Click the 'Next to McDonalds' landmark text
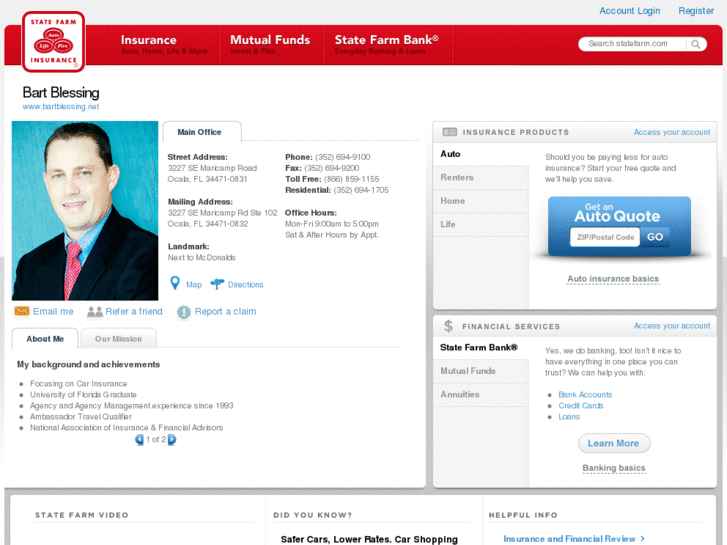This screenshot has height=545, width=727. click(x=202, y=257)
